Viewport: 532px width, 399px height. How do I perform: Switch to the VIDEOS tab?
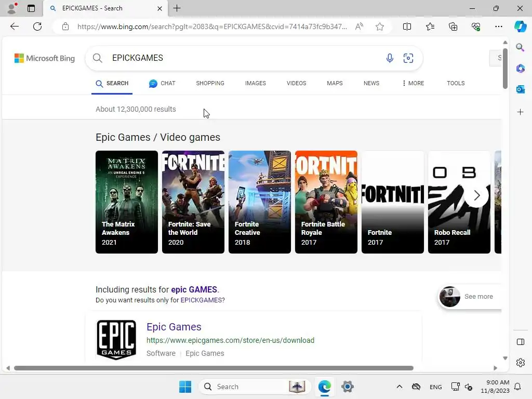pyautogui.click(x=296, y=83)
